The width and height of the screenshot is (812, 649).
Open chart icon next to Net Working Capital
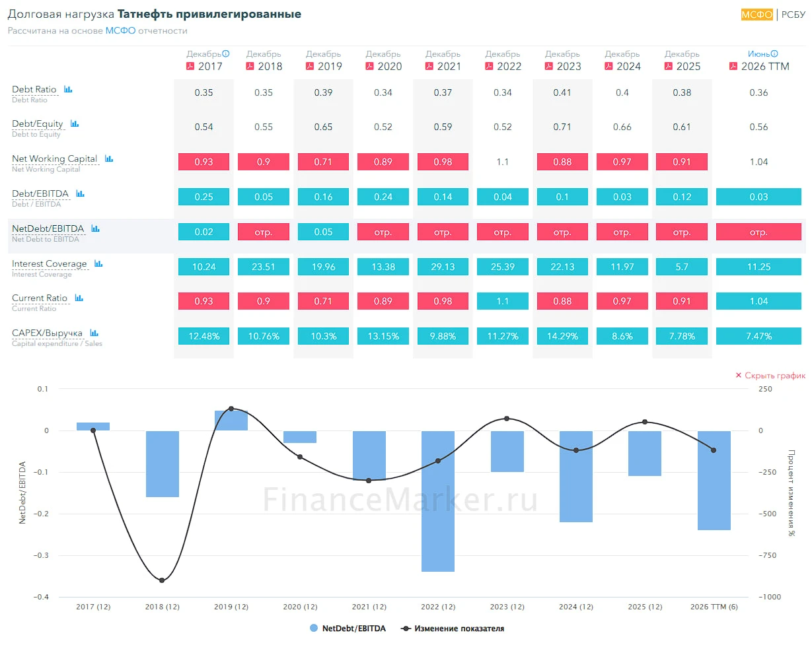pyautogui.click(x=109, y=158)
